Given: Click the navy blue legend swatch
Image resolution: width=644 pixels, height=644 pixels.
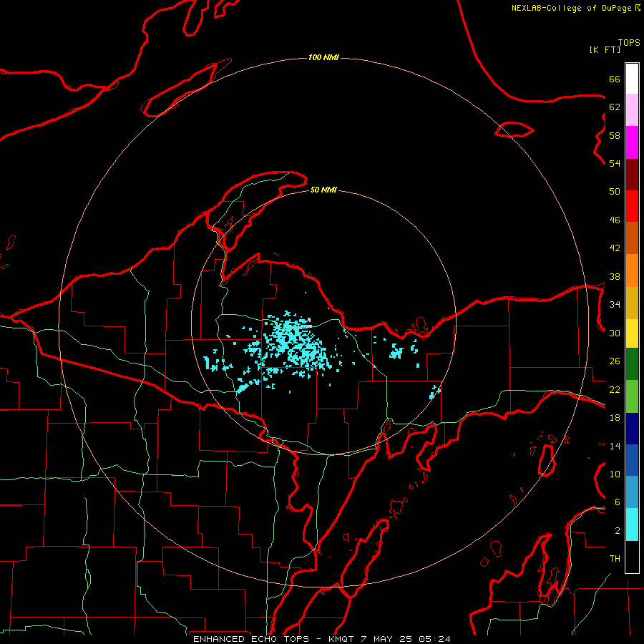Looking at the screenshot, I should pos(632,429).
